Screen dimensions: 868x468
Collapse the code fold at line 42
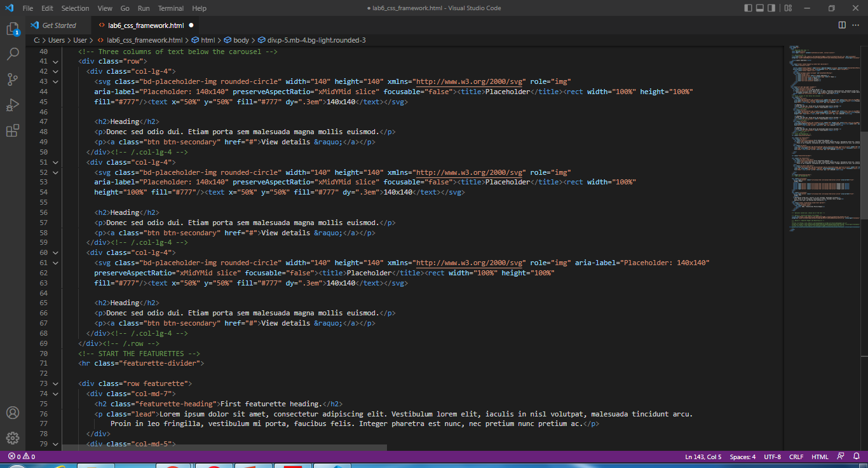55,71
